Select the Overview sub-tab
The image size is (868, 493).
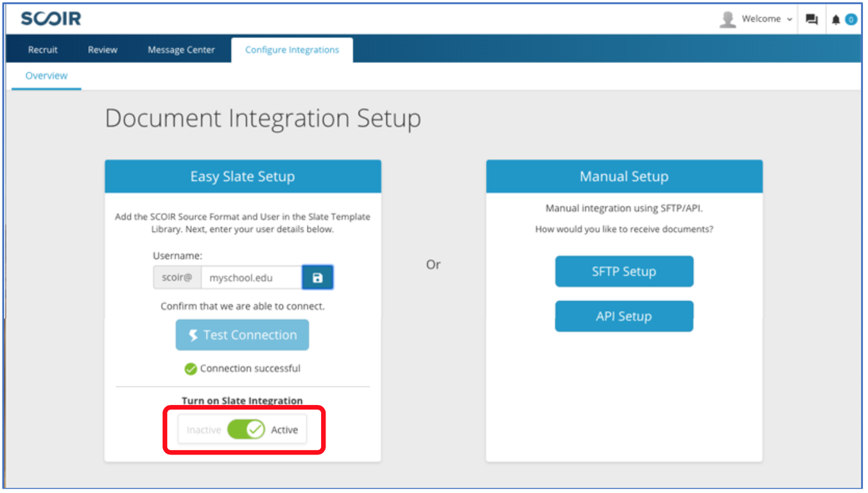tap(46, 76)
